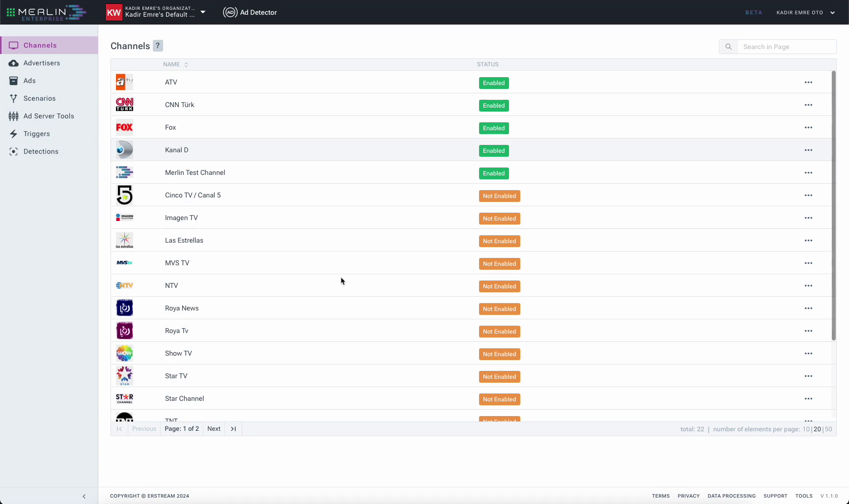Open Detections in the sidebar
Image resolution: width=849 pixels, height=504 pixels.
(x=49, y=151)
